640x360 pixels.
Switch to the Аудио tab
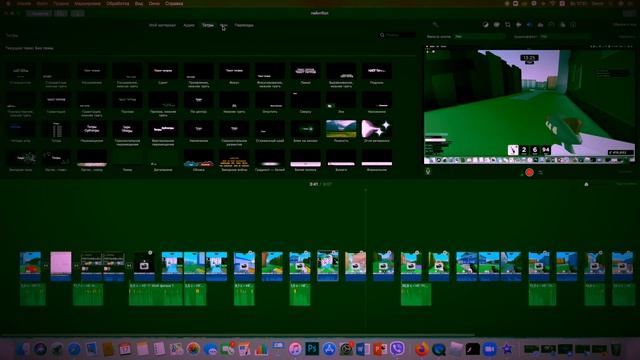189,25
